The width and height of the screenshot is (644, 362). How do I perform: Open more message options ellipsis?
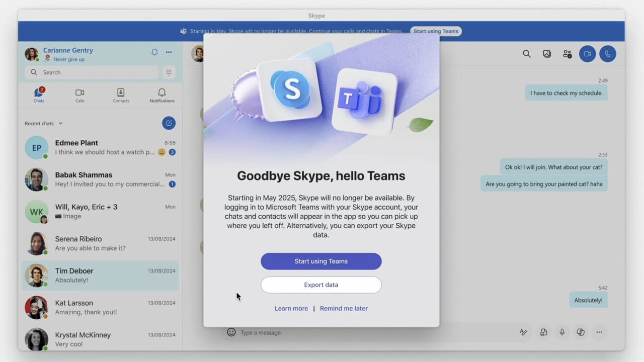599,332
